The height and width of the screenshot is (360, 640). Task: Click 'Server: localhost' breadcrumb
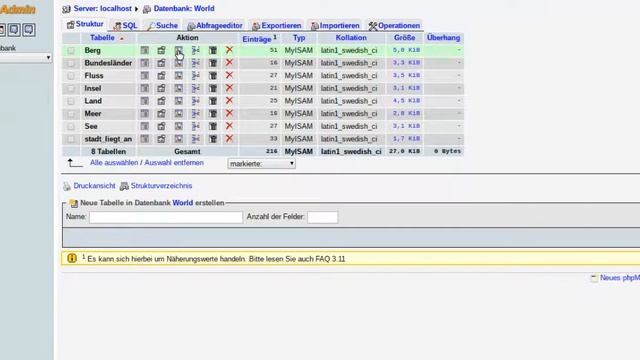tap(102, 9)
